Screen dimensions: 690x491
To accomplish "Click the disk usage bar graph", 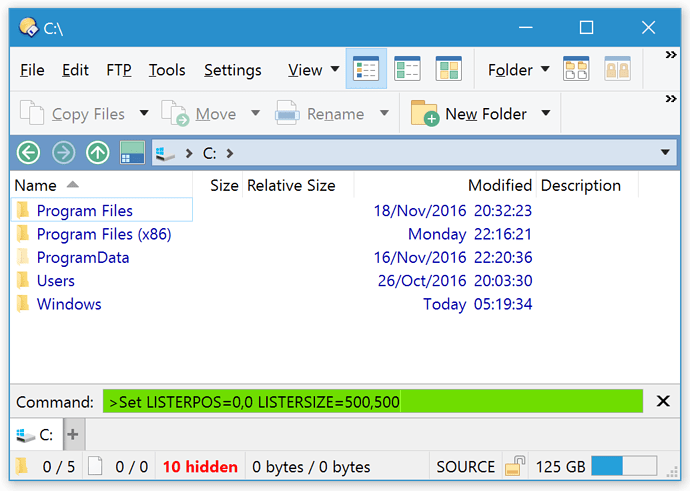I will [x=624, y=466].
